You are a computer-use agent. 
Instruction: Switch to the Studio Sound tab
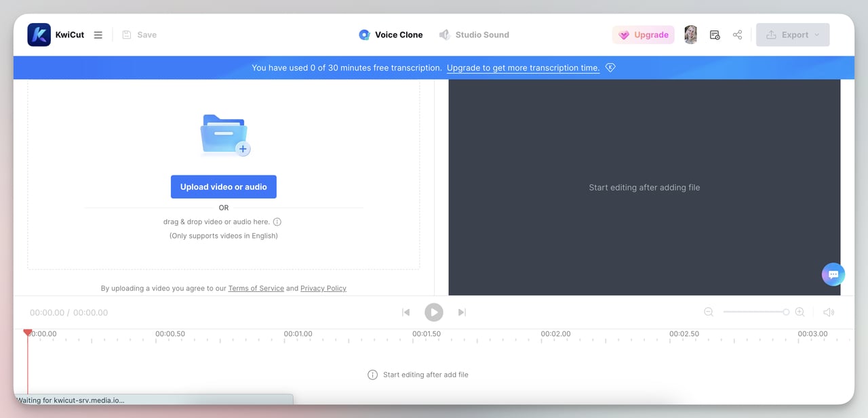(481, 35)
